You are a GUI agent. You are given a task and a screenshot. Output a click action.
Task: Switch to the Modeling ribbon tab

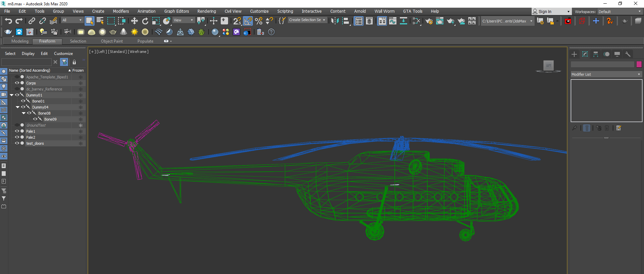pos(20,41)
